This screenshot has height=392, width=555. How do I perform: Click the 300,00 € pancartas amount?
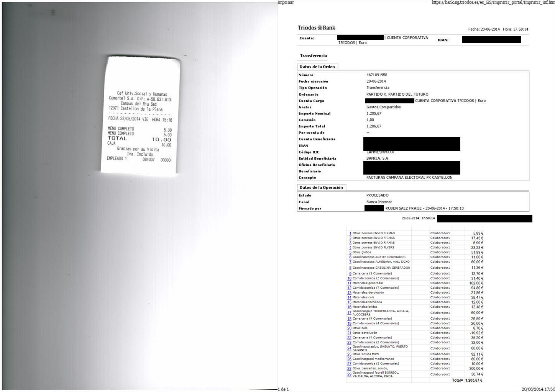point(476,369)
